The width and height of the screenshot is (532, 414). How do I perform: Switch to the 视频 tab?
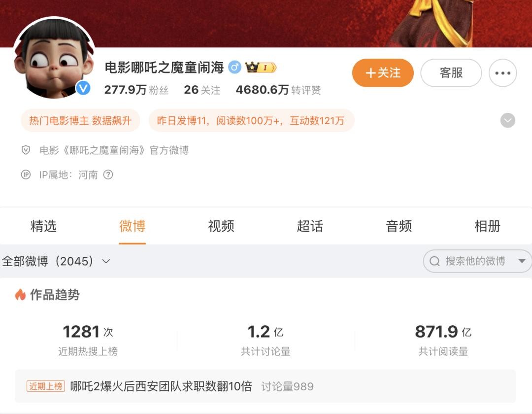221,226
